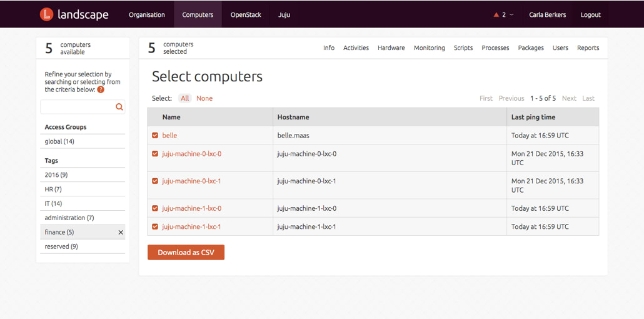Uncheck the belle computer checkbox
The image size is (644, 319).
155,135
